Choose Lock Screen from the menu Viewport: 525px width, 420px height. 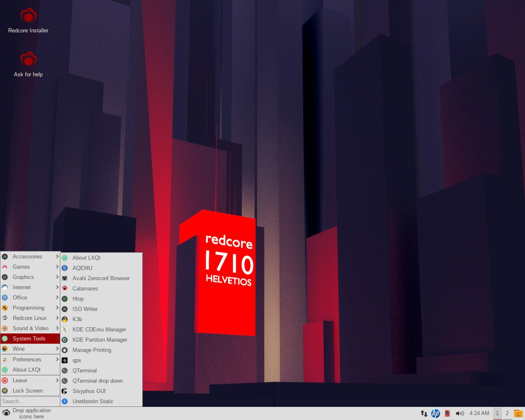[x=28, y=391]
